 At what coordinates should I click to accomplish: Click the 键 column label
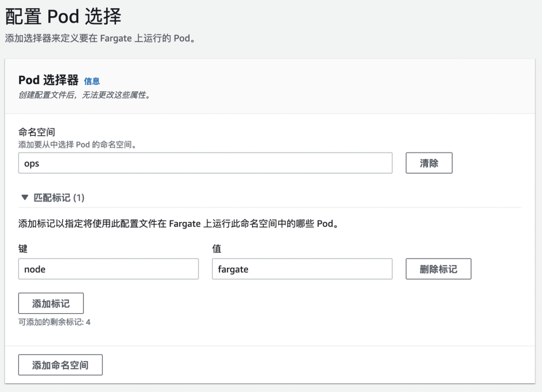click(23, 249)
